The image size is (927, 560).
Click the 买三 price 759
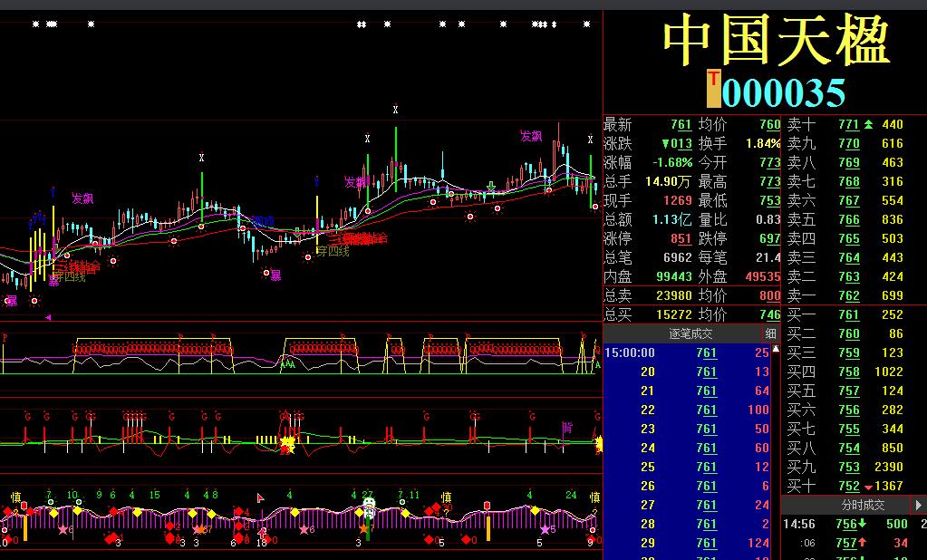click(x=849, y=352)
